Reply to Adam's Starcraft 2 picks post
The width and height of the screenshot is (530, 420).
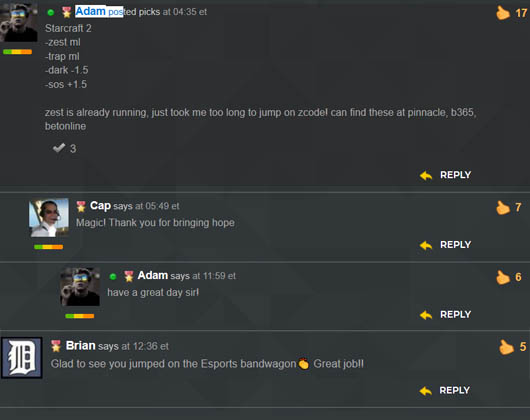(445, 175)
